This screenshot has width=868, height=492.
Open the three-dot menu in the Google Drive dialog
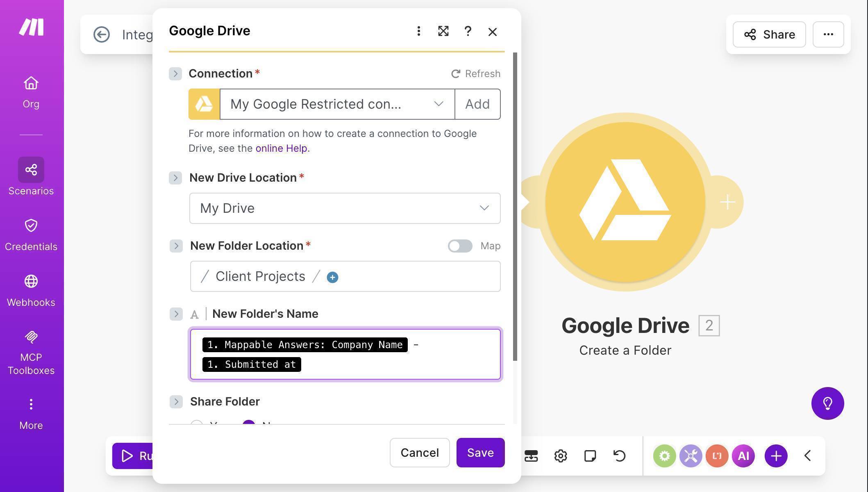coord(418,31)
